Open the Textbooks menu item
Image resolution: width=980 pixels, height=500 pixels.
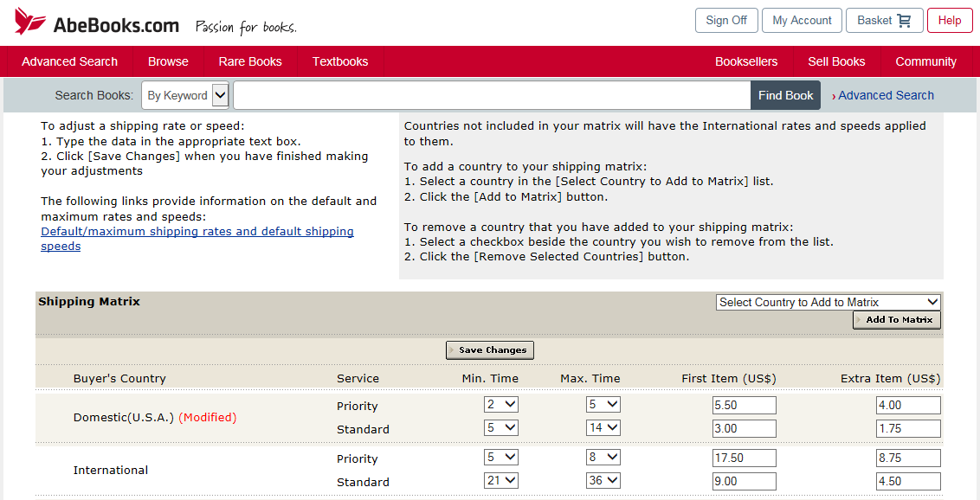click(340, 61)
